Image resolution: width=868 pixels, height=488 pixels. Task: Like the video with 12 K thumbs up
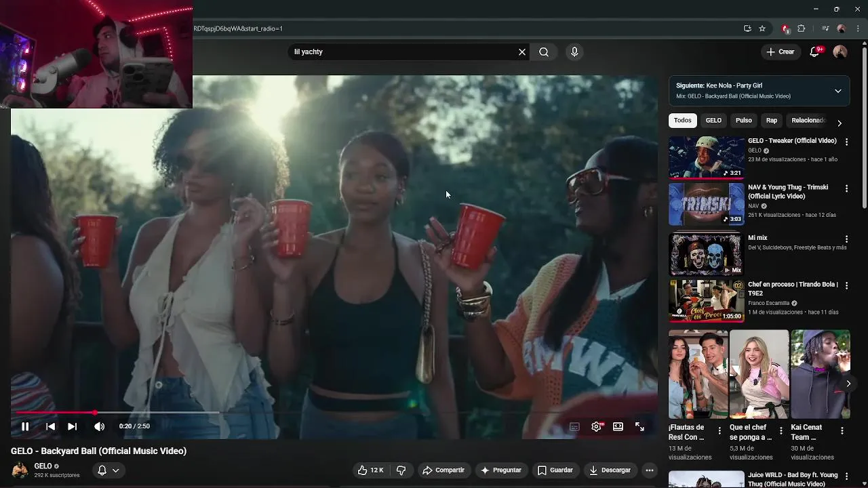pos(370,470)
